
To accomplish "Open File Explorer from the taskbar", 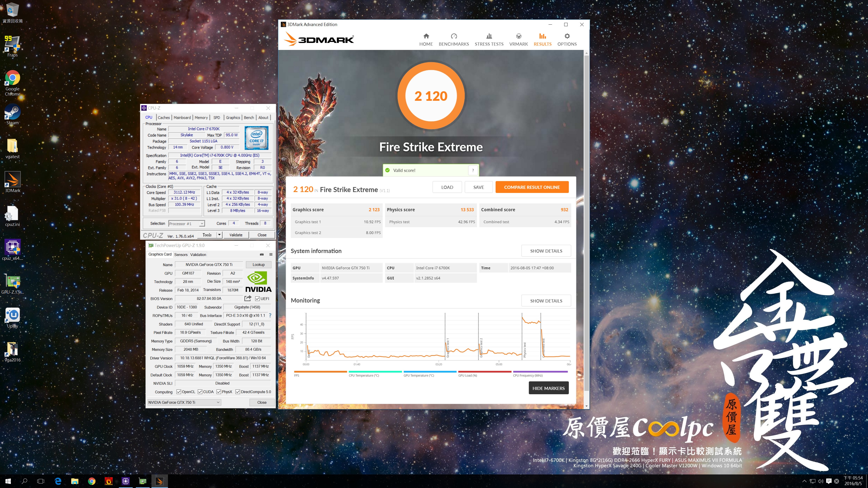I will pos(75,481).
